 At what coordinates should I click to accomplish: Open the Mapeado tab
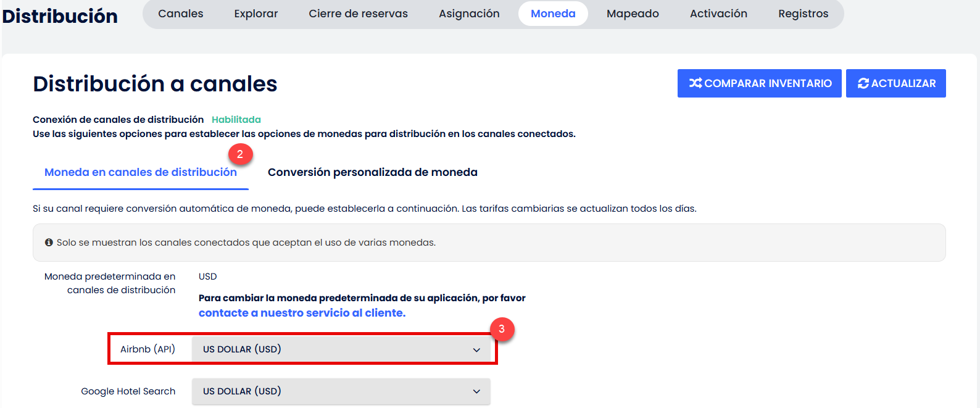[x=633, y=14]
